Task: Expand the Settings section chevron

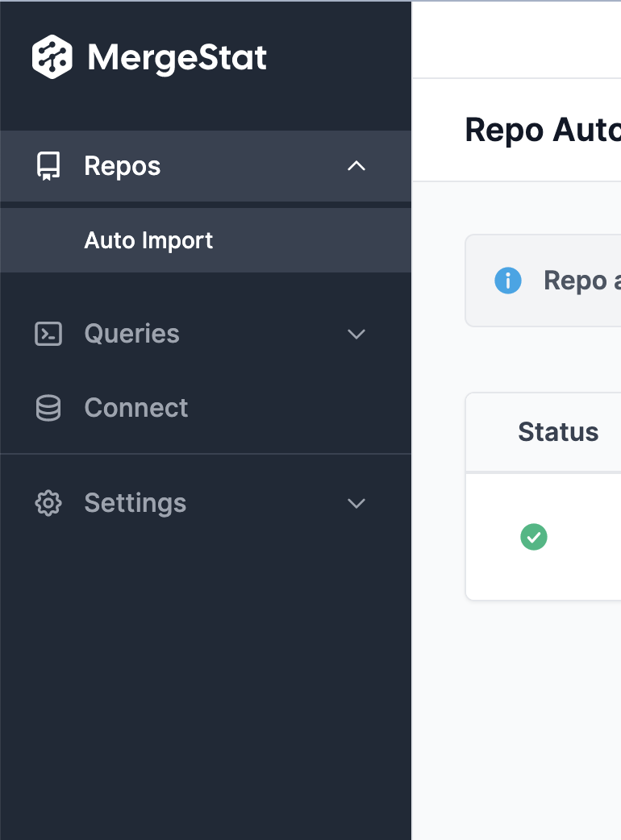Action: coord(356,502)
